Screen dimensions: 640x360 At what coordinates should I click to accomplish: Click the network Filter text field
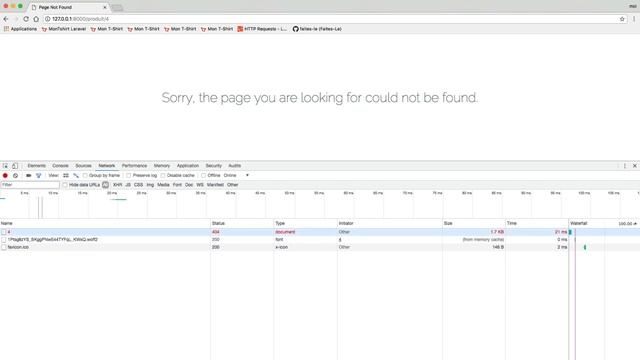click(x=30, y=185)
